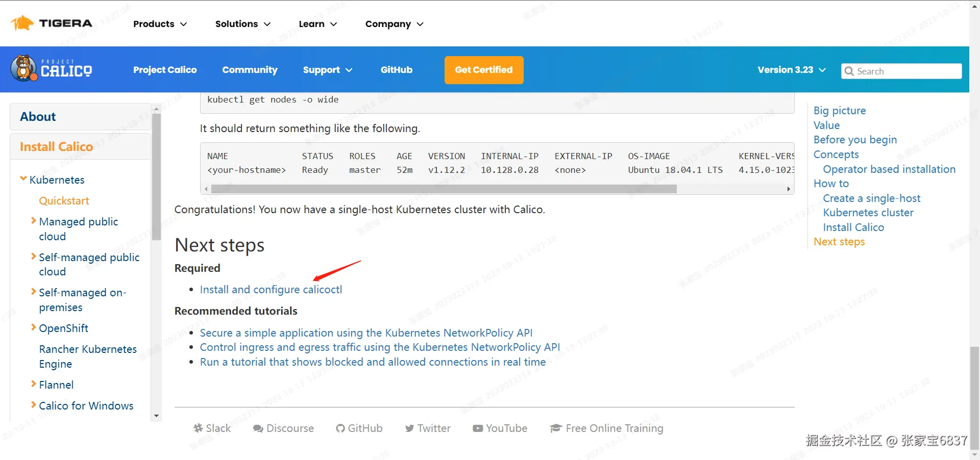This screenshot has height=460, width=980.
Task: Jump to Install Calico in table of contents
Action: coord(853,227)
